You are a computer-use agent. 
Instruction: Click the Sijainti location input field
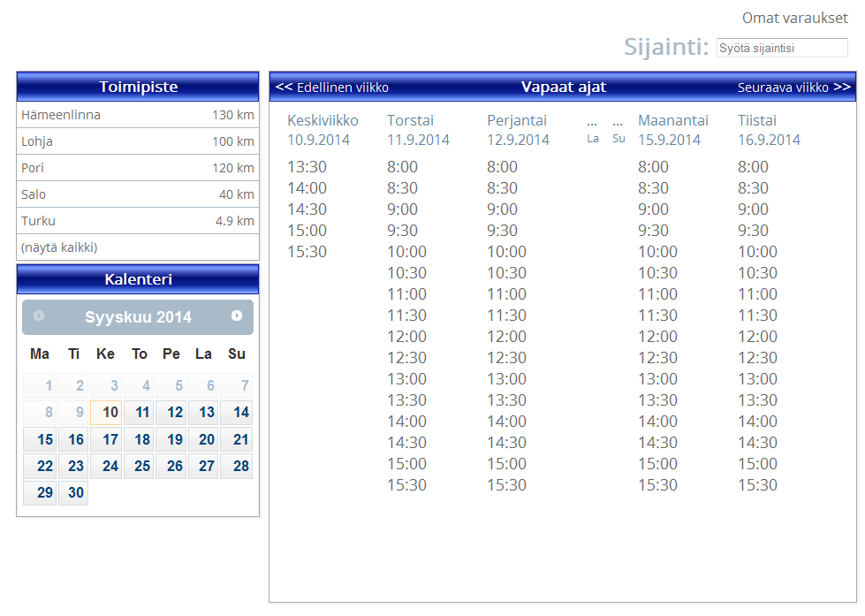[781, 48]
